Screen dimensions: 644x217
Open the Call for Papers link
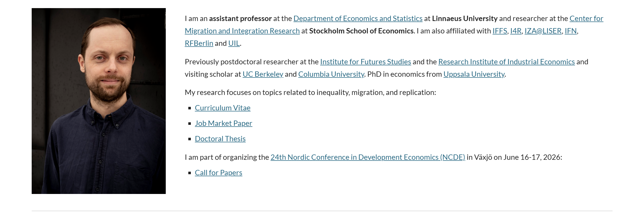218,173
